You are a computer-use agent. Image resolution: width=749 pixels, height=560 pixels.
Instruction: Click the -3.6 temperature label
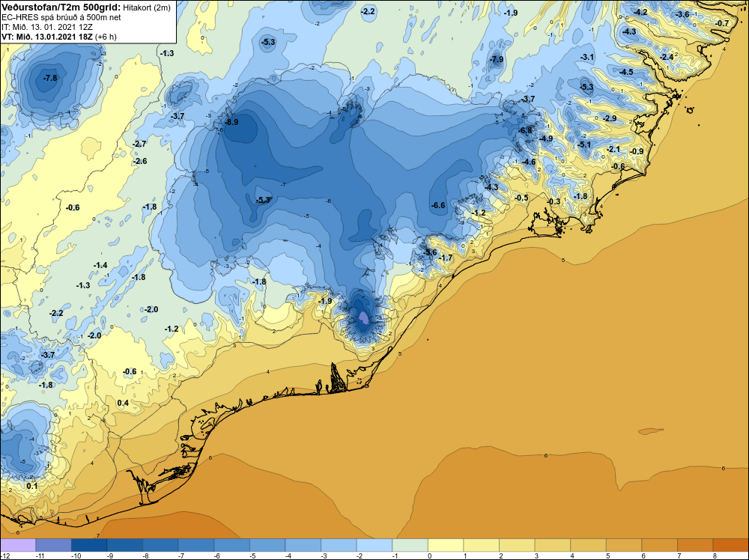tap(682, 15)
